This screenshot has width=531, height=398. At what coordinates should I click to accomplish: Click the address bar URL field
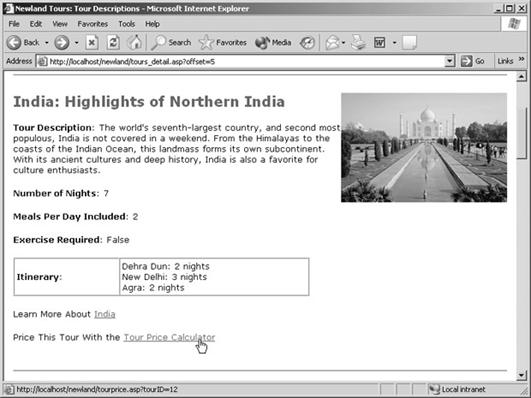pyautogui.click(x=245, y=61)
